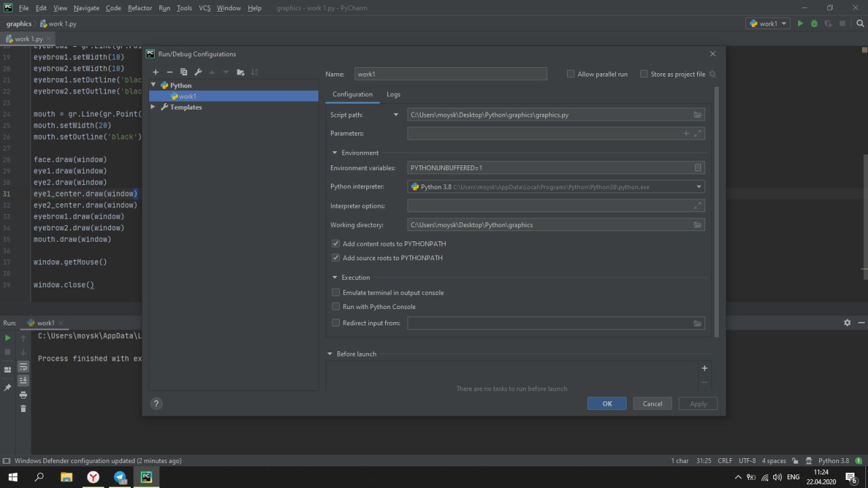The width and height of the screenshot is (868, 488).
Task: Open the File menu
Action: (24, 8)
